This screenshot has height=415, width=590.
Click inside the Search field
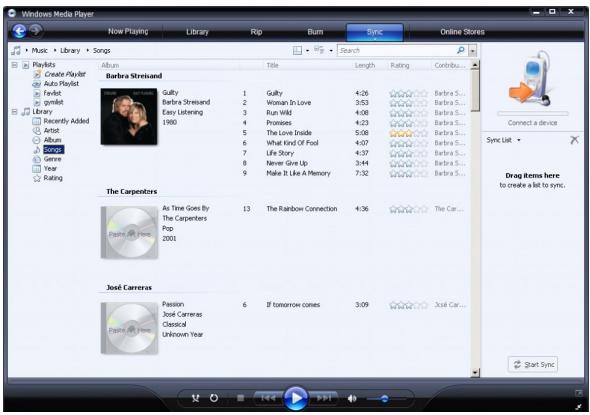point(397,50)
